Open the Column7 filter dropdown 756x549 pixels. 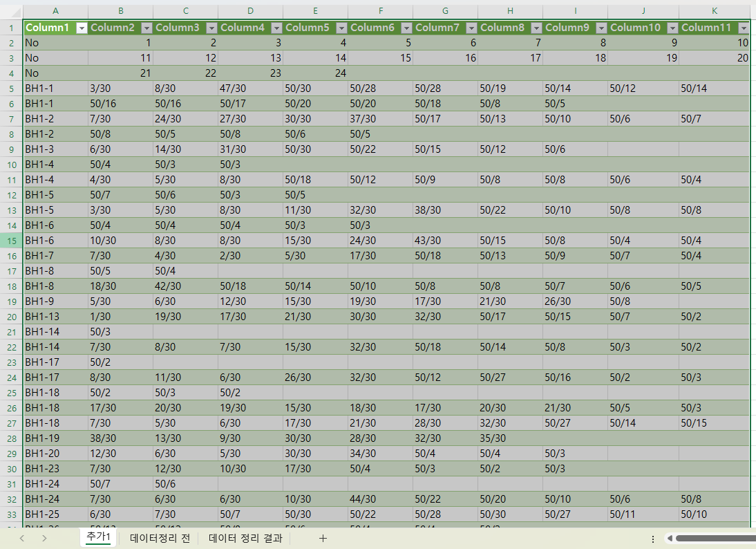click(x=471, y=28)
